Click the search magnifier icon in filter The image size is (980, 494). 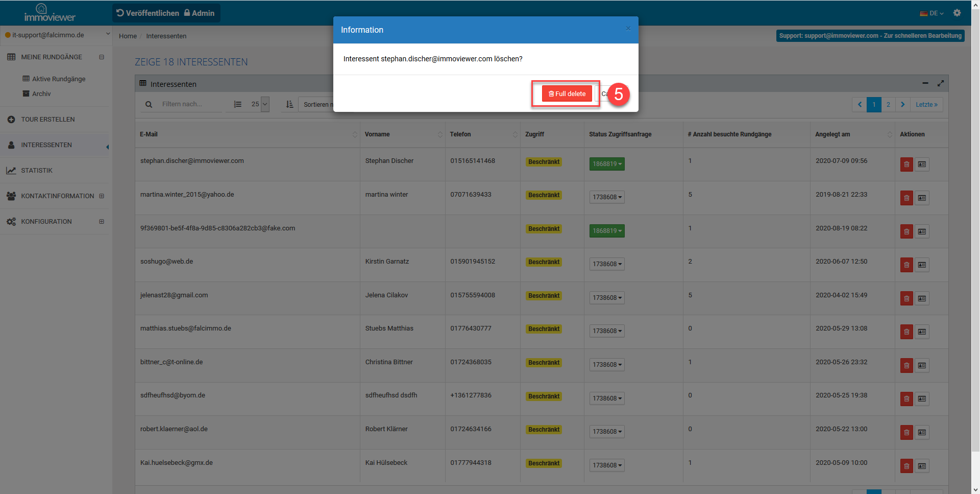click(149, 104)
